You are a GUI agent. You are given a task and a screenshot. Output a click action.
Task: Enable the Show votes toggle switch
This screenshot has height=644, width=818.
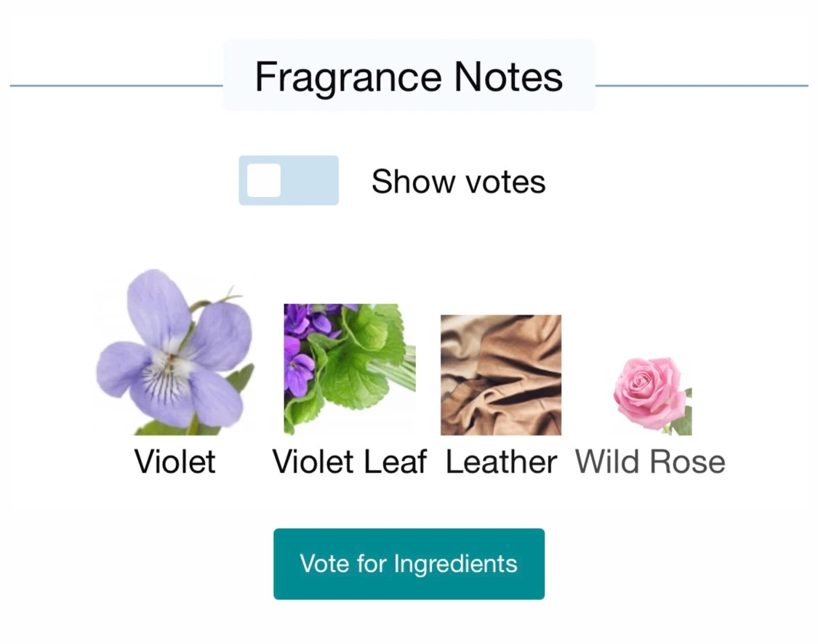click(289, 180)
